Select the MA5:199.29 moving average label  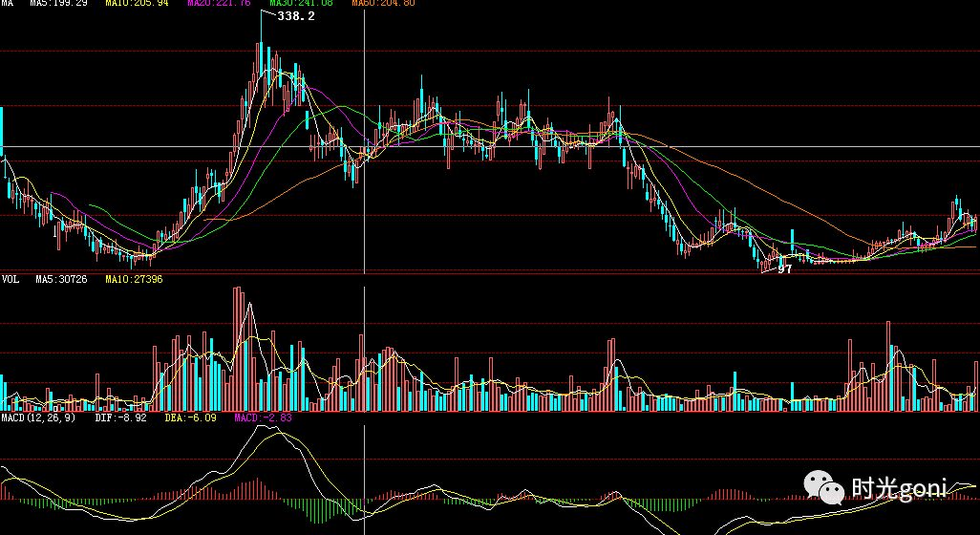[x=59, y=4]
